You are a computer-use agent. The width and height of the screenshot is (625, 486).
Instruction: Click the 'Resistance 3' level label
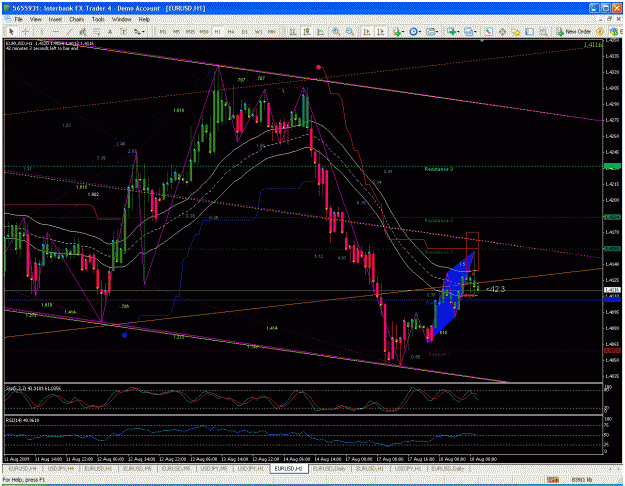click(x=438, y=169)
